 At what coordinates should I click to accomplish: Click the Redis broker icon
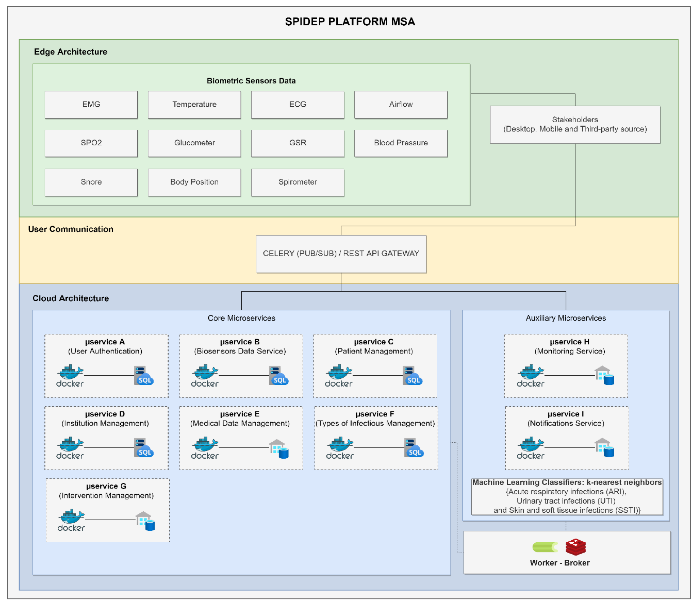pyautogui.click(x=575, y=547)
